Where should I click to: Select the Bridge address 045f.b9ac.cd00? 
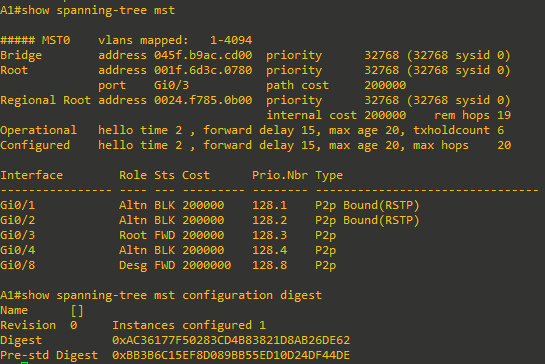pos(203,55)
